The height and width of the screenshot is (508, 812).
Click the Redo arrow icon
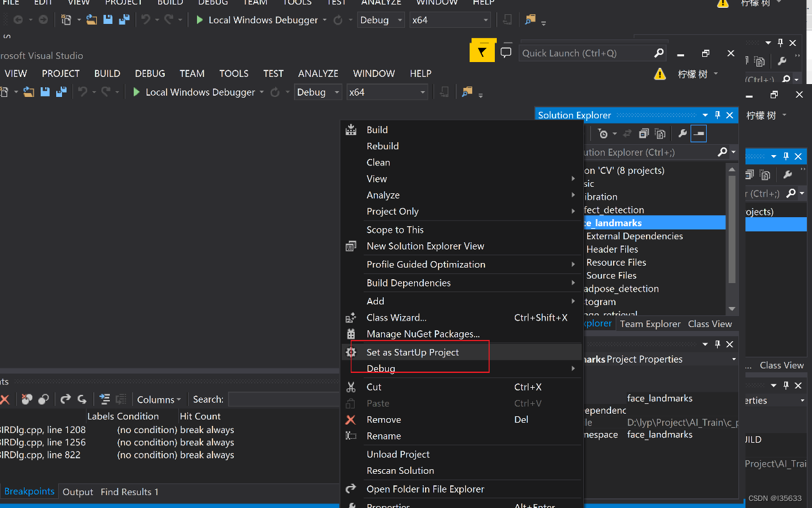pyautogui.click(x=105, y=92)
